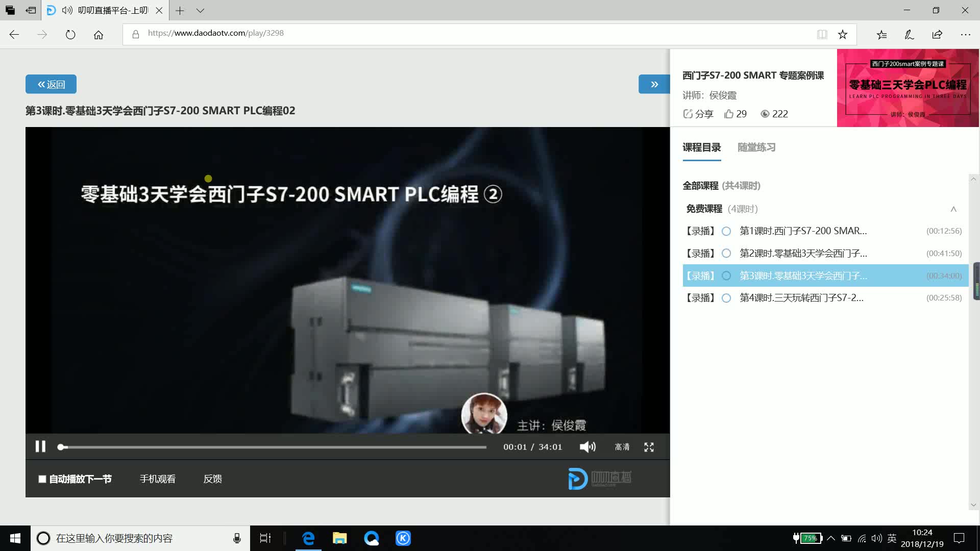Open File Explorer from taskbar
The height and width of the screenshot is (551, 980).
pyautogui.click(x=339, y=538)
